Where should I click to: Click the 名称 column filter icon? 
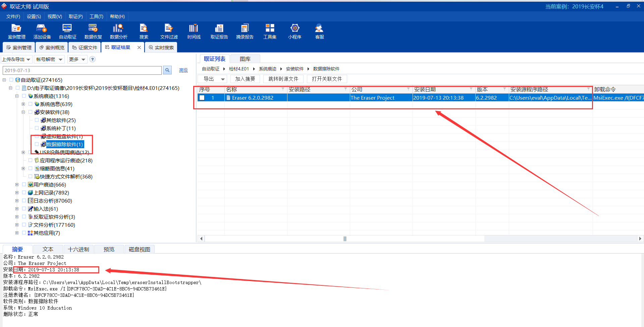click(x=283, y=89)
